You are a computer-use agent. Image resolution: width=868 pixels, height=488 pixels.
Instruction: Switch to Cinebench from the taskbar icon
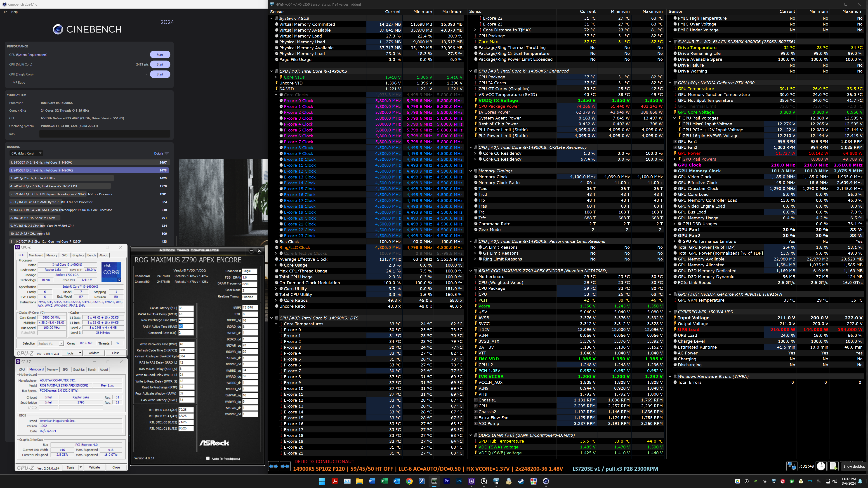point(546,481)
